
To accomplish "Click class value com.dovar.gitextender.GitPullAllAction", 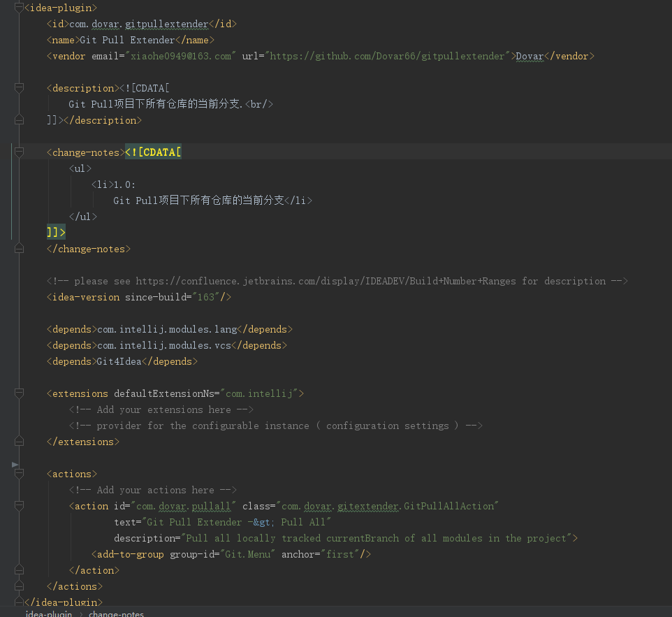I will (x=388, y=507).
